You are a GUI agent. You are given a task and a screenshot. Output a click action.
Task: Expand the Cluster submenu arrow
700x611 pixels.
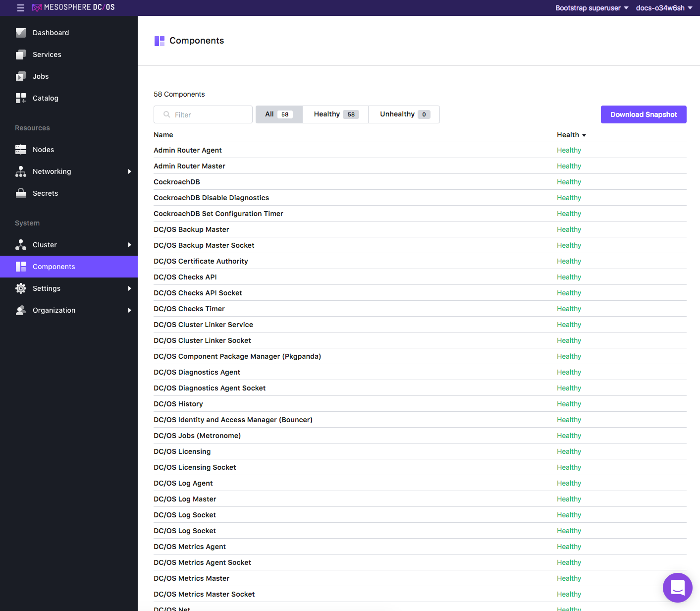tap(130, 245)
